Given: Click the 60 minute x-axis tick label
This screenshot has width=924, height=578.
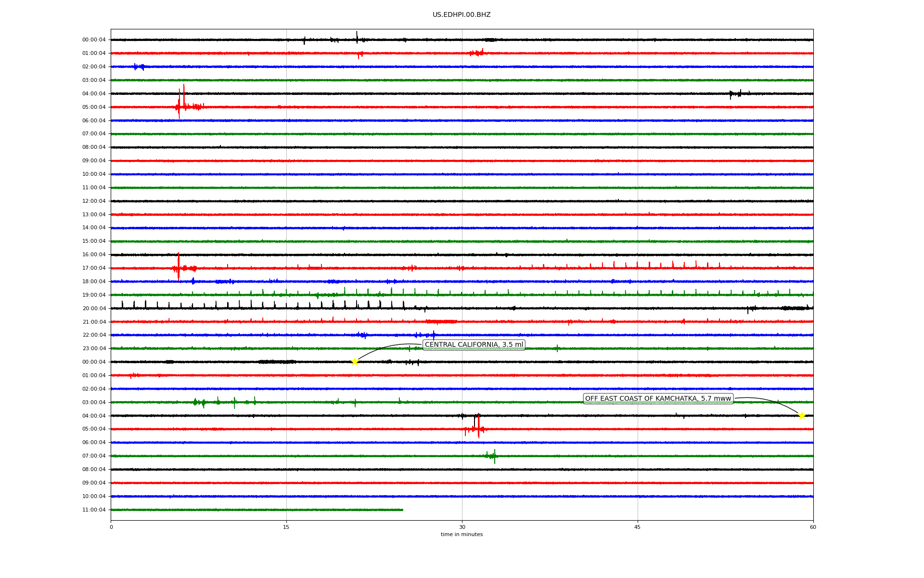Looking at the screenshot, I should (x=813, y=527).
